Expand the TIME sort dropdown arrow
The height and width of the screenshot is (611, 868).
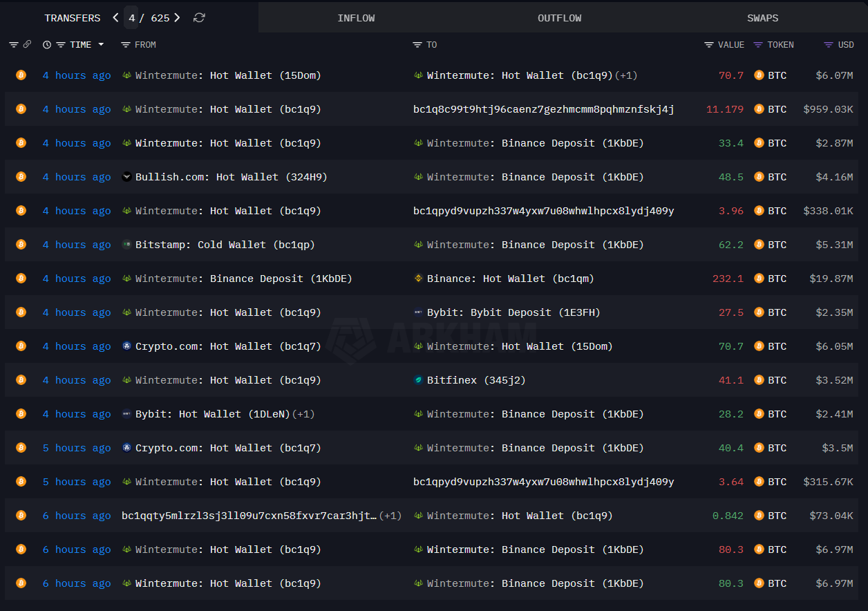coord(101,45)
